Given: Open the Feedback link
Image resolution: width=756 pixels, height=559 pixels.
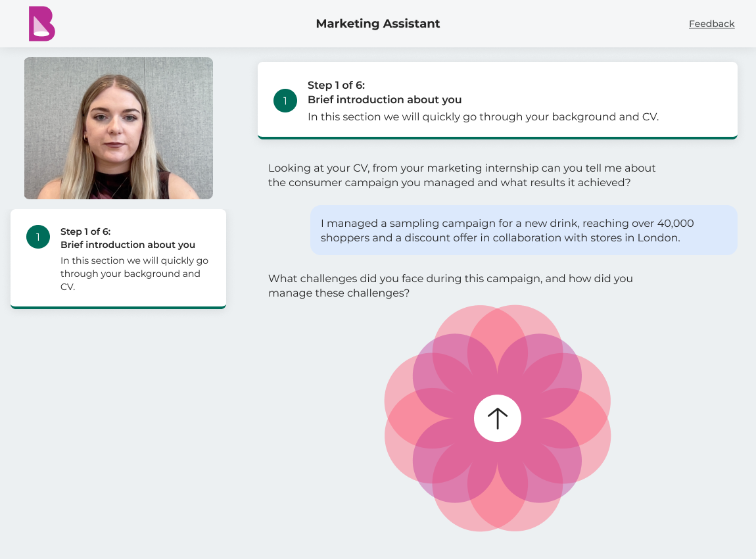Looking at the screenshot, I should [x=711, y=24].
